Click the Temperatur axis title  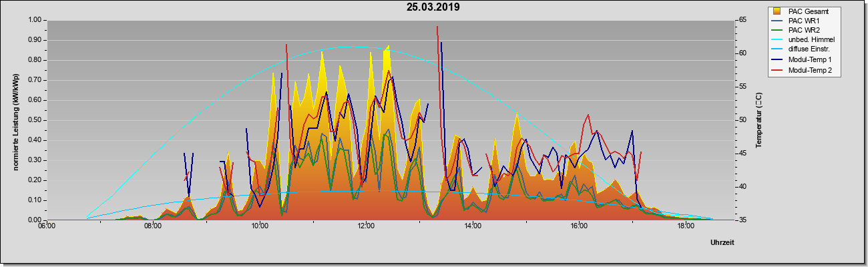(x=758, y=120)
